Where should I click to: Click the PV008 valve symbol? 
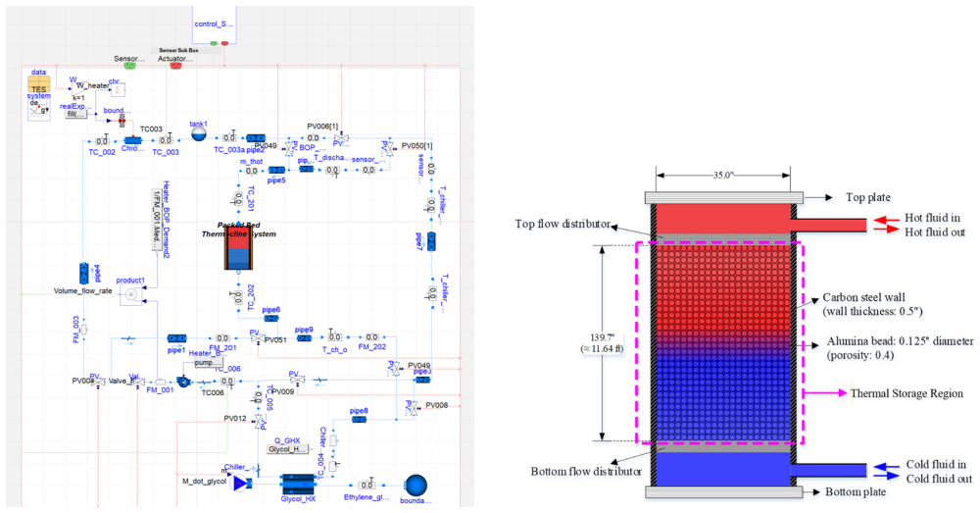click(413, 408)
